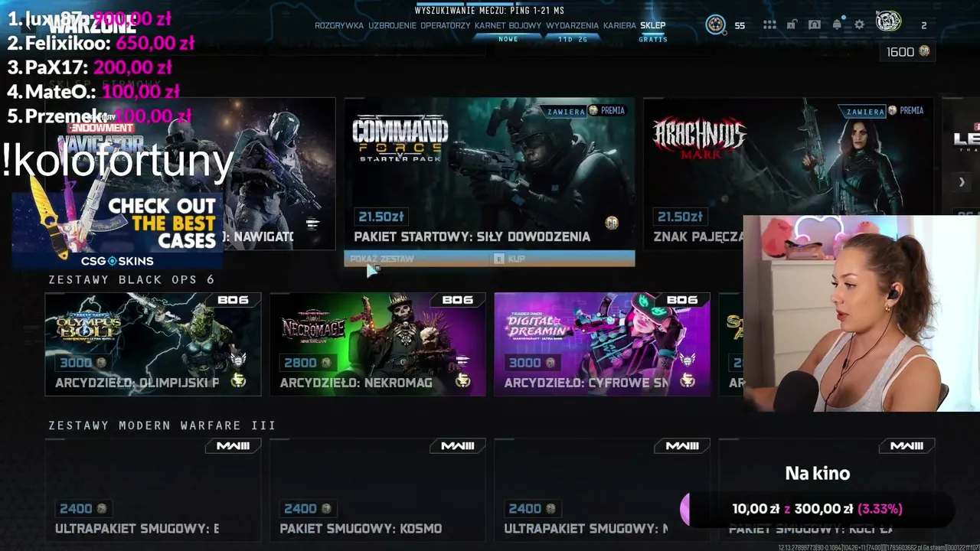The width and height of the screenshot is (980, 551).
Task: Click the emblem icon on Nekromag card
Action: coord(462,380)
